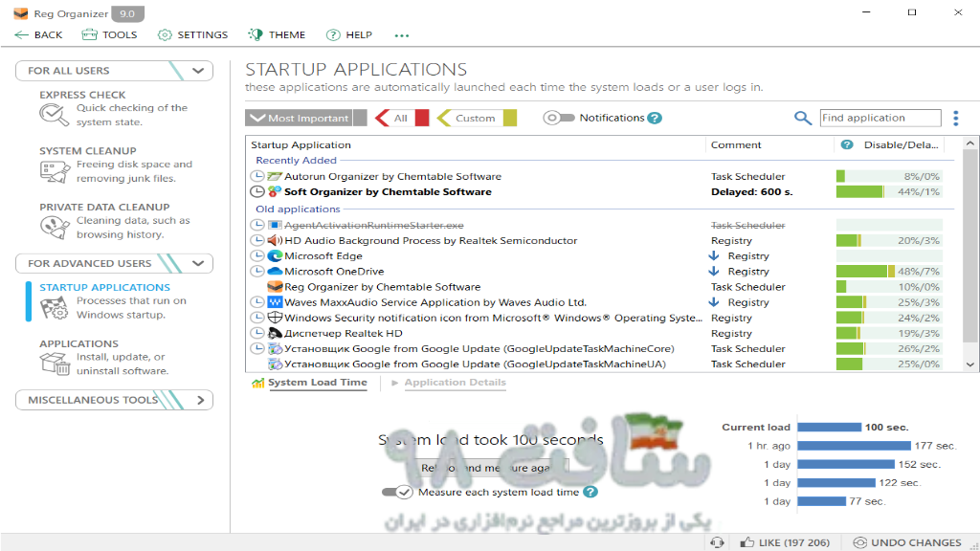Click the Reg Organizer row icon

pos(275,287)
